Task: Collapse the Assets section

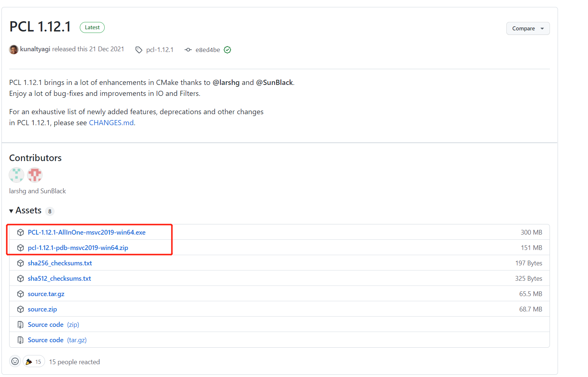Action: [x=11, y=210]
